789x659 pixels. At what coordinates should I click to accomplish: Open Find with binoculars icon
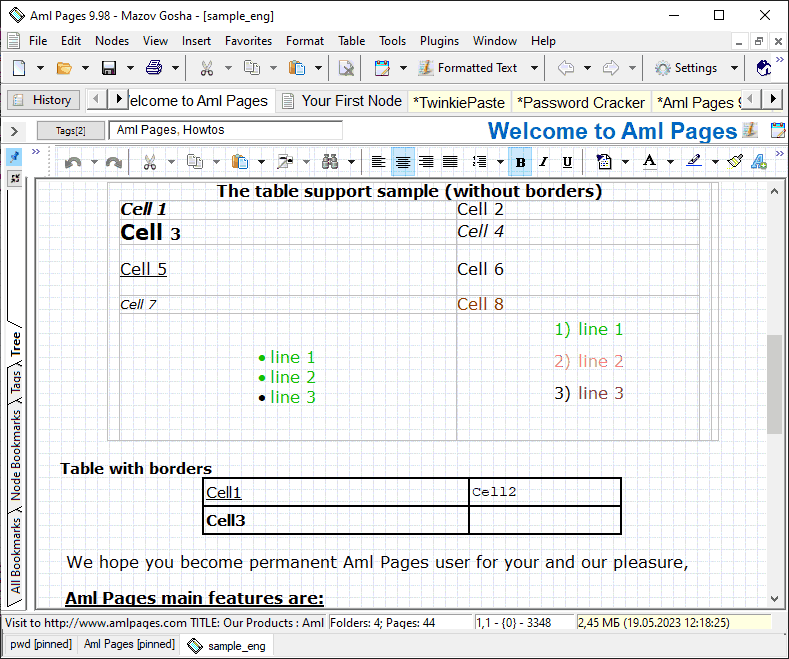pos(330,162)
